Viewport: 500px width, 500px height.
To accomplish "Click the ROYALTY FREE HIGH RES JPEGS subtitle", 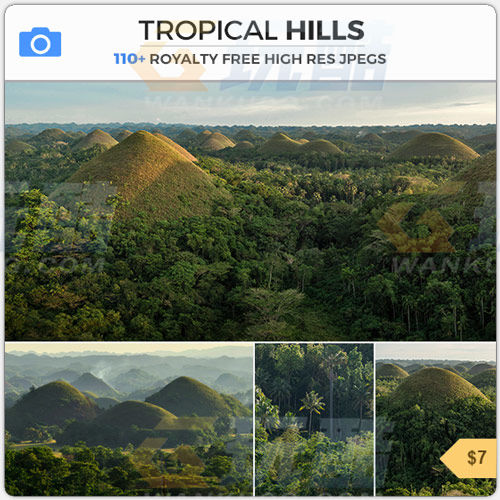I will click(268, 59).
